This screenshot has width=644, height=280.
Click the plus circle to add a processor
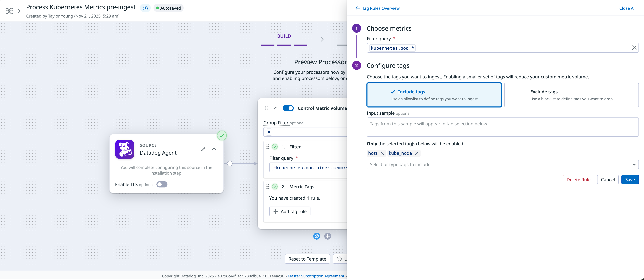328,236
